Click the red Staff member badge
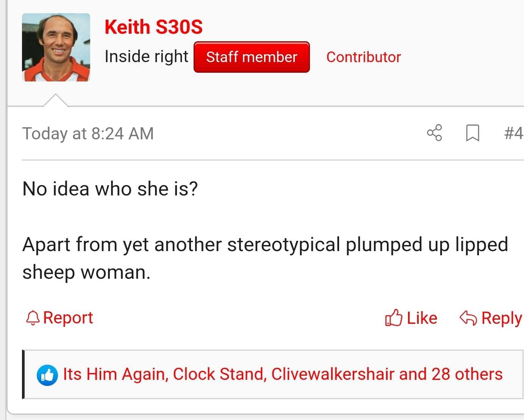524x420 pixels. 252,57
